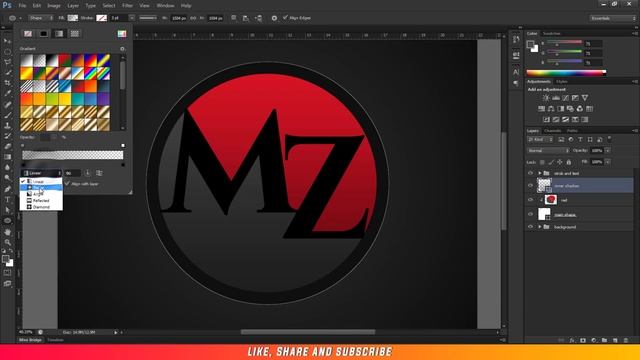
Task: Select the Gradient tool in the toolbar
Action: [x=7, y=157]
